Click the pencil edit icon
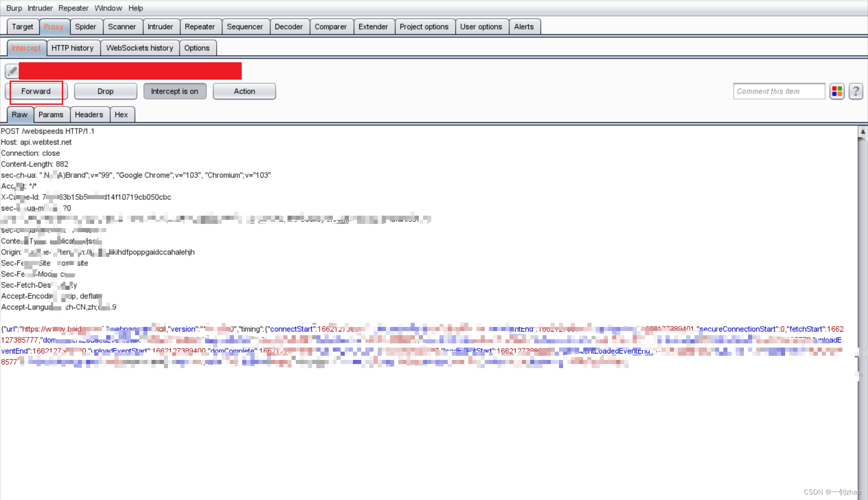Screen dimensions: 868x500 [12, 71]
